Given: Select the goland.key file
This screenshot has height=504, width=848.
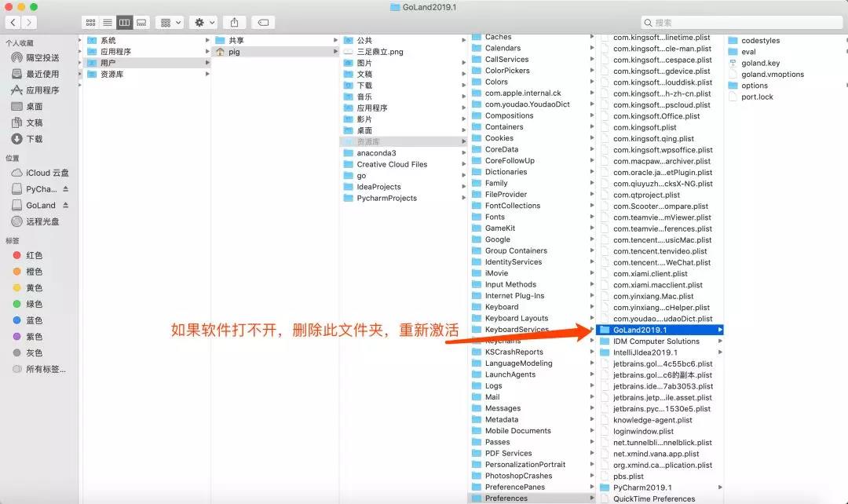Looking at the screenshot, I should [x=759, y=64].
